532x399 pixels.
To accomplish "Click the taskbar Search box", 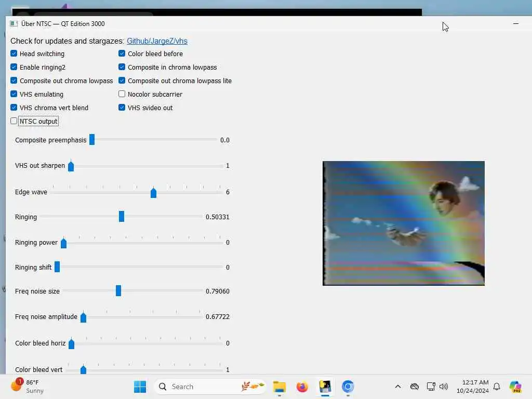I will pos(210,387).
